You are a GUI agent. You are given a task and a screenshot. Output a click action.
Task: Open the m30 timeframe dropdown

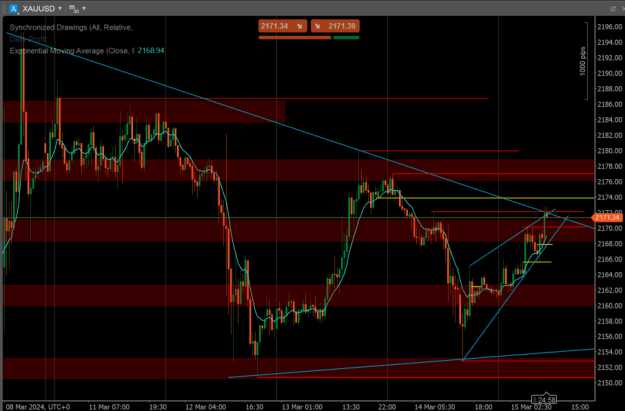click(84, 8)
